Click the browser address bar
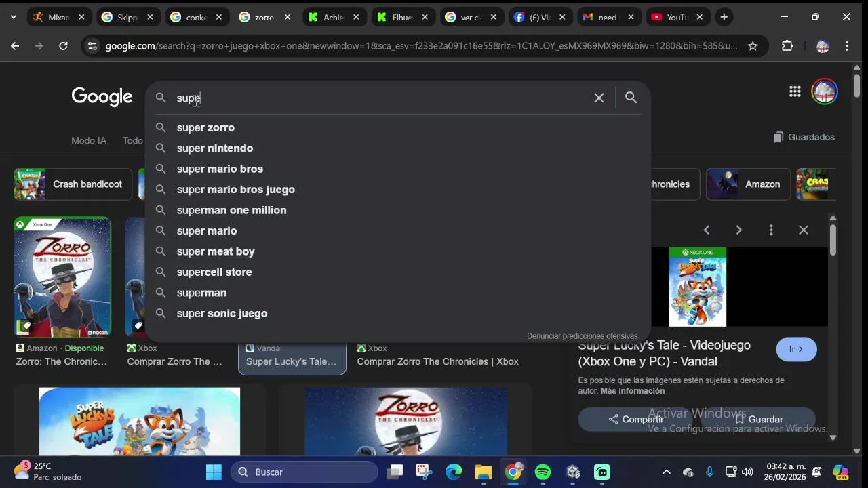This screenshot has width=868, height=488. pos(420,46)
